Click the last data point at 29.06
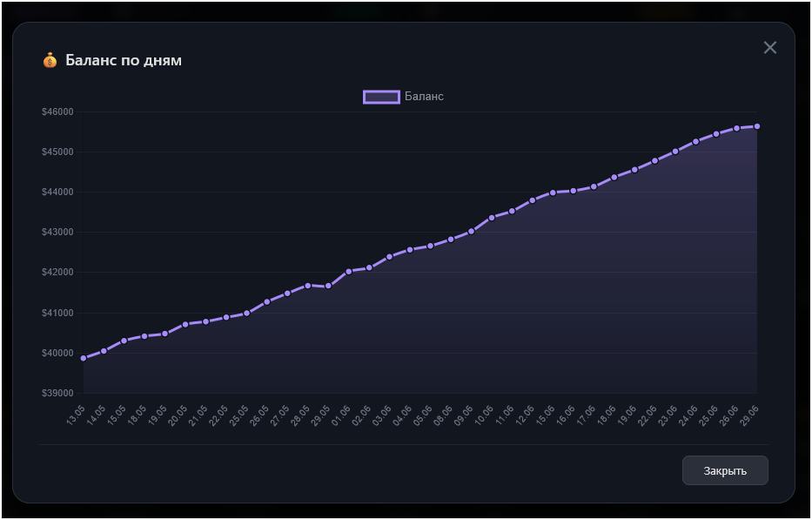Viewport: 812px width, 520px height. tap(756, 126)
